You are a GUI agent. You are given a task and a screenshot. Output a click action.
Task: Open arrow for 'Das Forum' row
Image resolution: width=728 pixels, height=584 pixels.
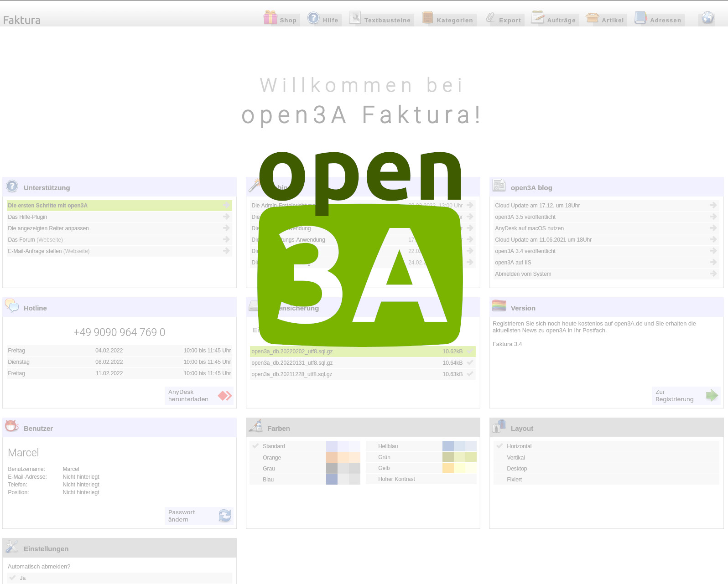tap(226, 239)
